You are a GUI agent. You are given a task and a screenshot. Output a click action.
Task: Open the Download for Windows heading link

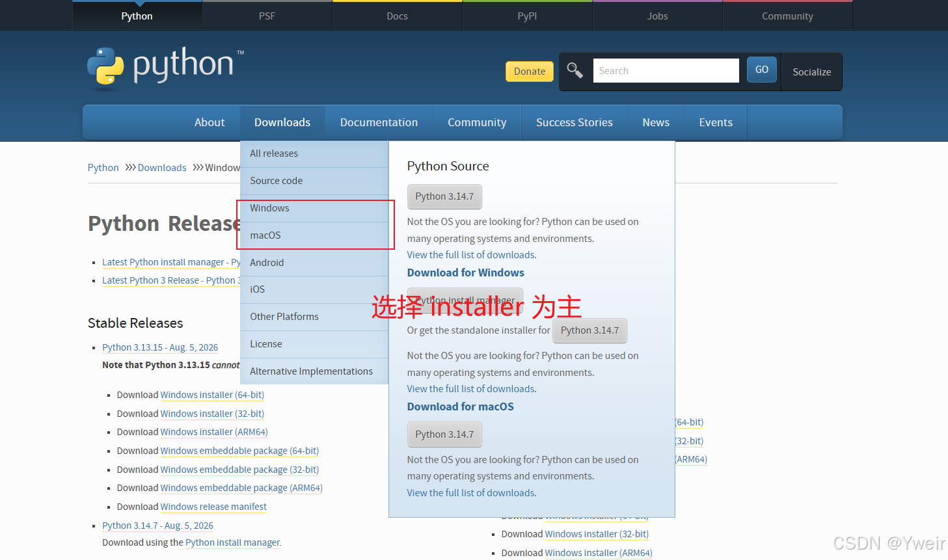[465, 273]
